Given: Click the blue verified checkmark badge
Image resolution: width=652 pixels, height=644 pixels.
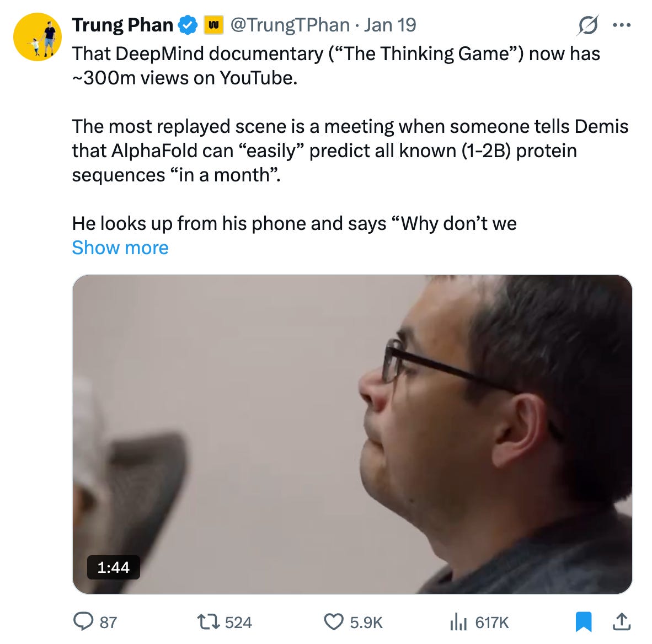Looking at the screenshot, I should point(188,25).
